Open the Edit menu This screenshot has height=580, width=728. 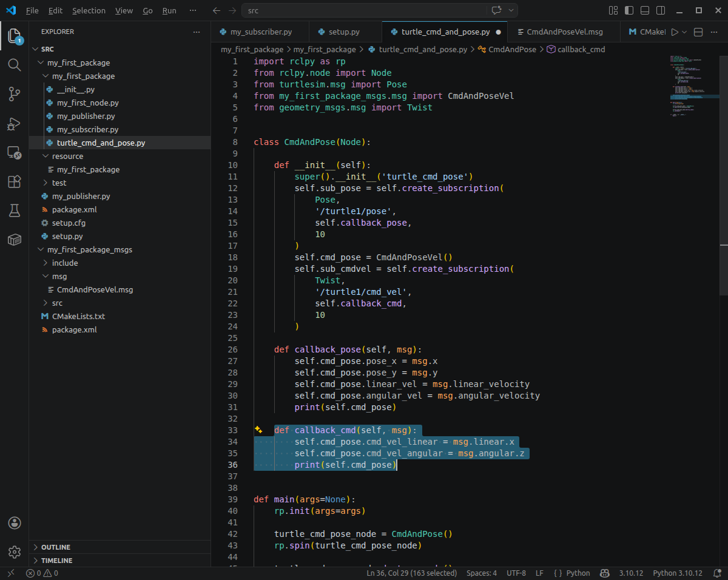[55, 10]
